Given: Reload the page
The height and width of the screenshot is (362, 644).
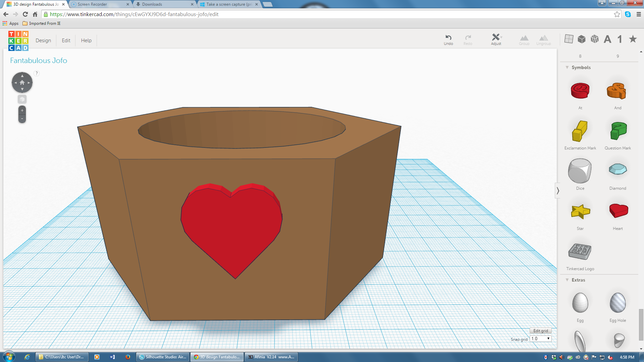Looking at the screenshot, I should [25, 14].
